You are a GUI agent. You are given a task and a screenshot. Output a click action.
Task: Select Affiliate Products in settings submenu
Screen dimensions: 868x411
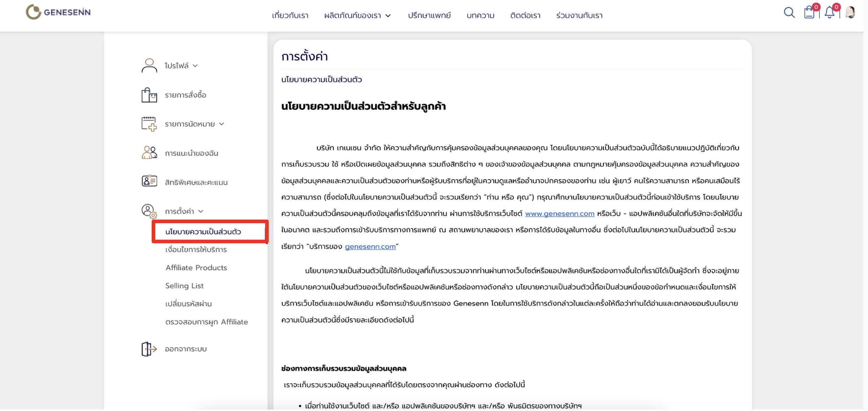(x=196, y=268)
